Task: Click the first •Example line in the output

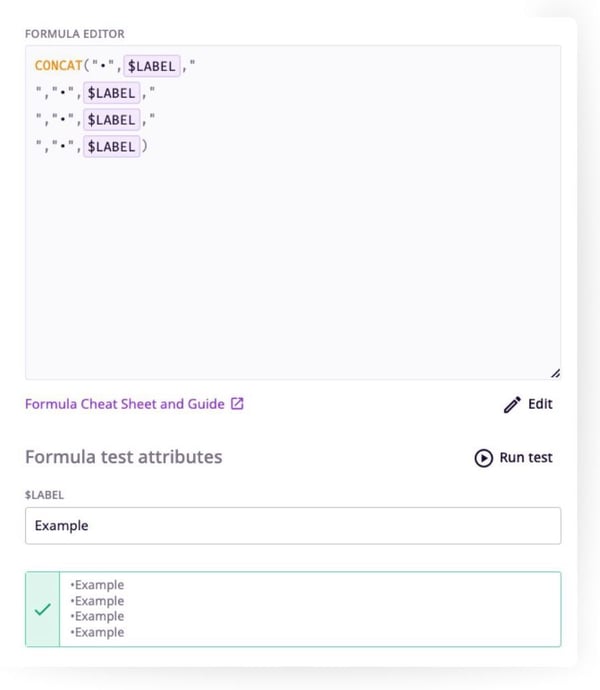Action: coord(97,585)
